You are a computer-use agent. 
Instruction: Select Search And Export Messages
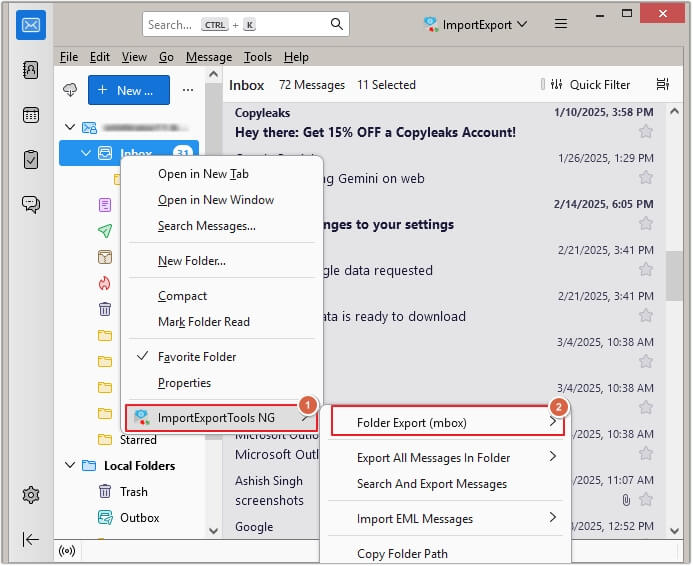coord(432,484)
